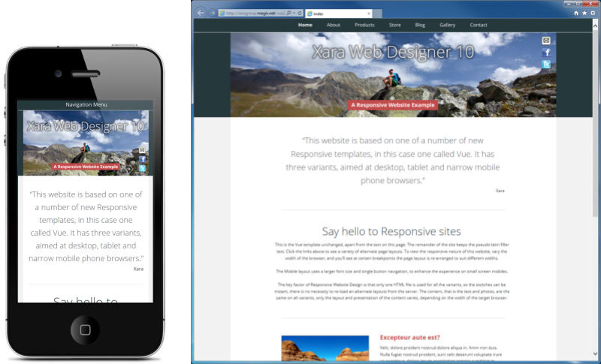Click the hiker mountain banner image in browser
This screenshot has height=364, width=601.
pyautogui.click(x=393, y=74)
